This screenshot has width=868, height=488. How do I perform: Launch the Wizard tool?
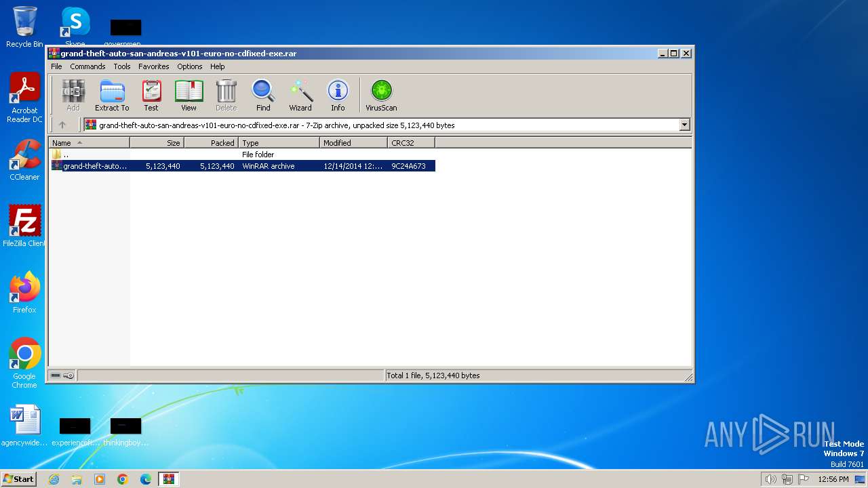(x=300, y=95)
